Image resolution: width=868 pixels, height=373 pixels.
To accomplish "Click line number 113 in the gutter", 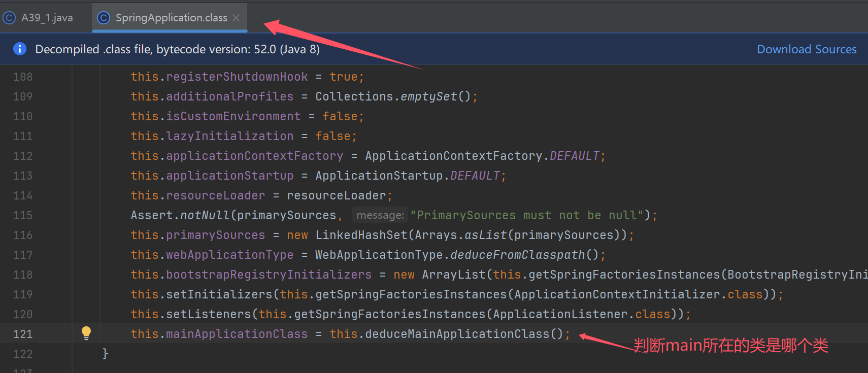I will coord(23,176).
